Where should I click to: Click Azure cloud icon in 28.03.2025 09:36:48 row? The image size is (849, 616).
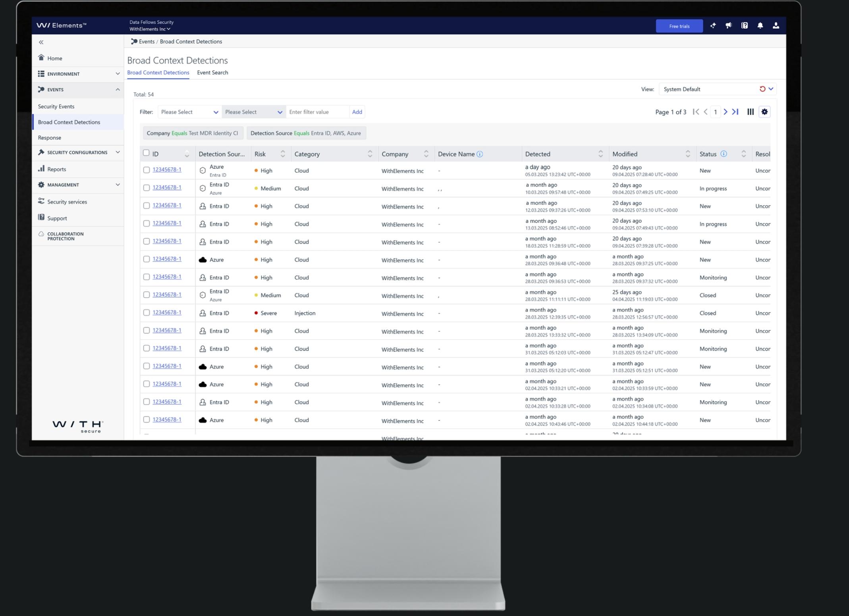[203, 260]
